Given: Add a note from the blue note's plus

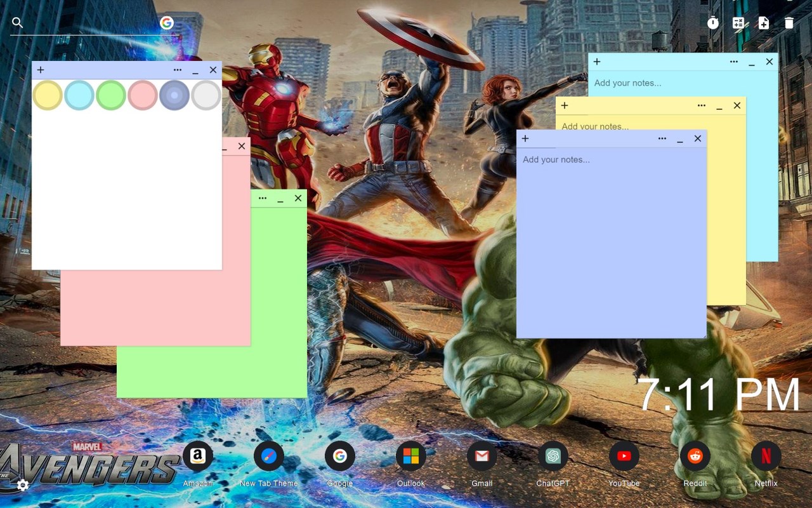Looking at the screenshot, I should pyautogui.click(x=525, y=138).
